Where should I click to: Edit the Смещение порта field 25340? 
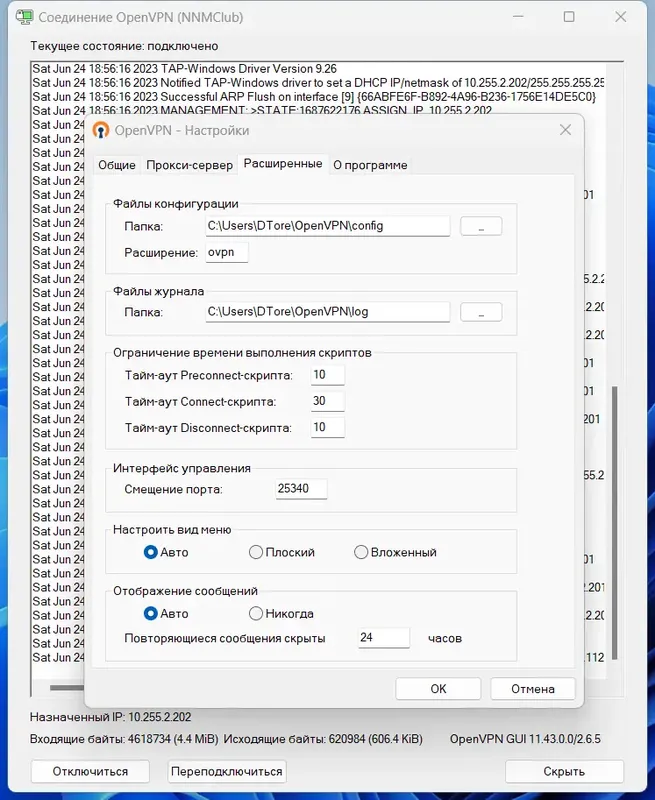point(301,489)
